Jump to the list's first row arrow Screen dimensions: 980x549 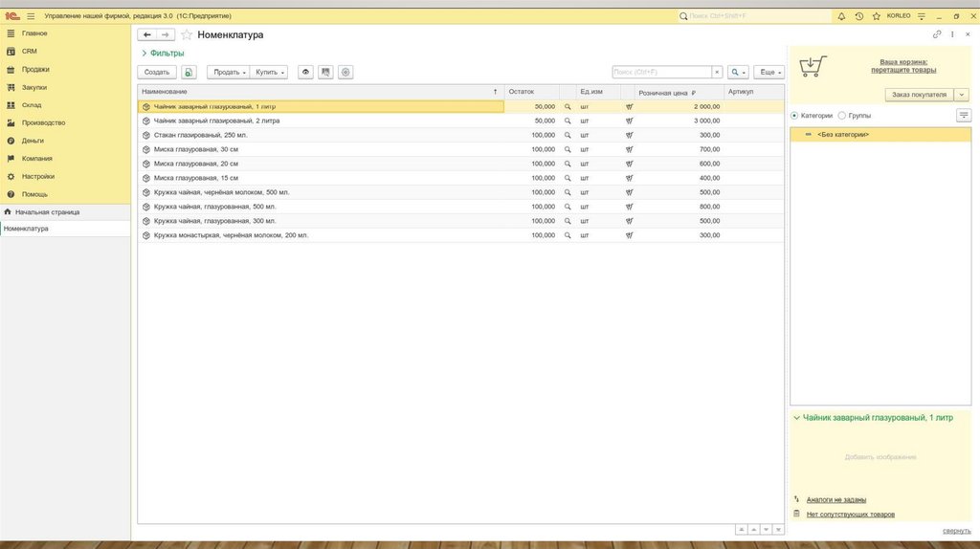coord(742,530)
